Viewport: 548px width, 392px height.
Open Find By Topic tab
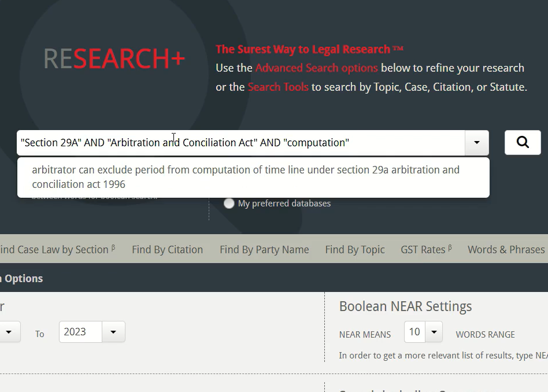point(355,249)
